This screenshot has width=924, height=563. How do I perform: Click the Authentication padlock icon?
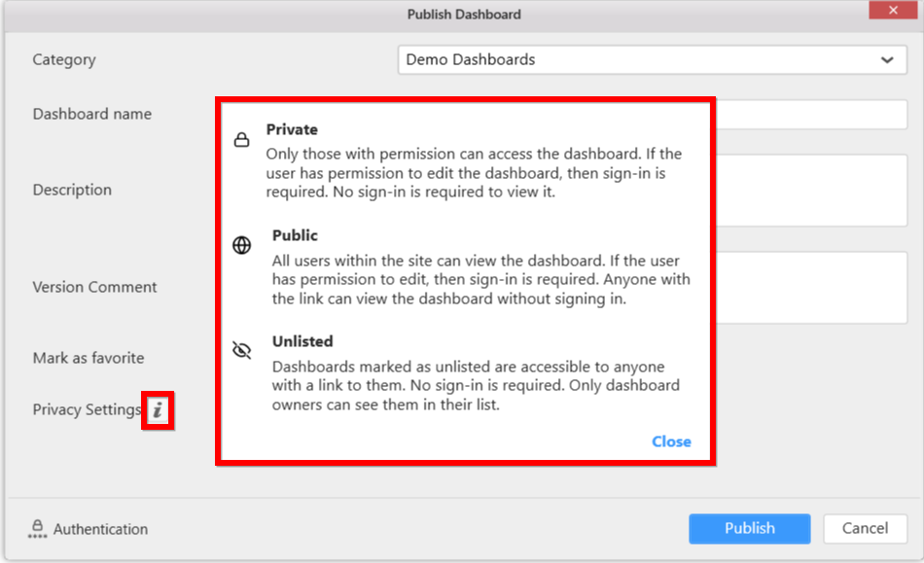37,529
